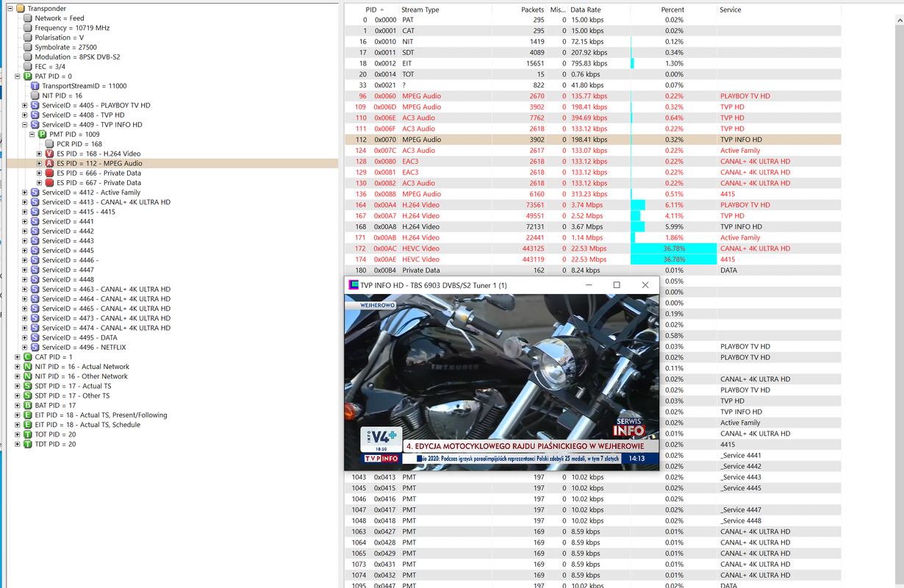Expand ServiceID = 4412 - Active Family
Screen dimensions: 904x588
tap(24, 193)
